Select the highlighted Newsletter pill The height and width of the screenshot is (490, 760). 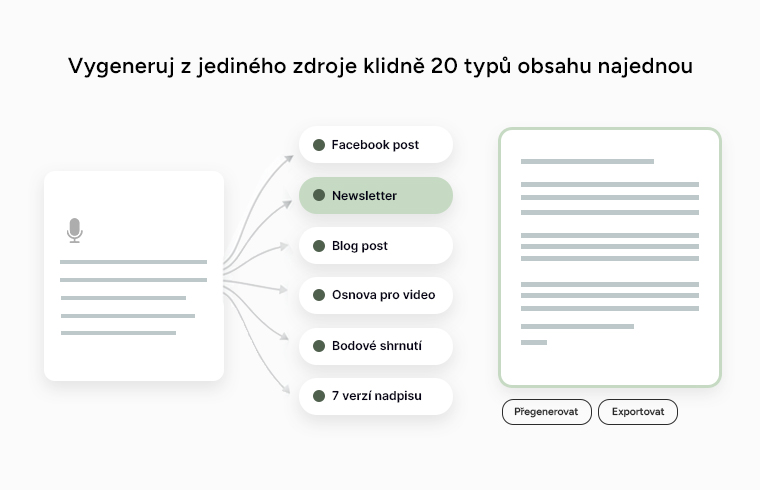376,195
